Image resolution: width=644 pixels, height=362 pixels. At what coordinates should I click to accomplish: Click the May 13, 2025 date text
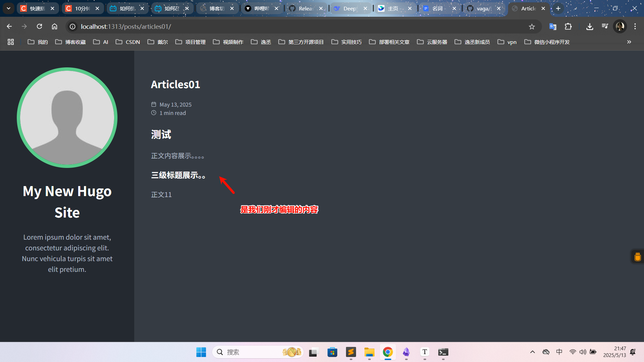point(176,105)
